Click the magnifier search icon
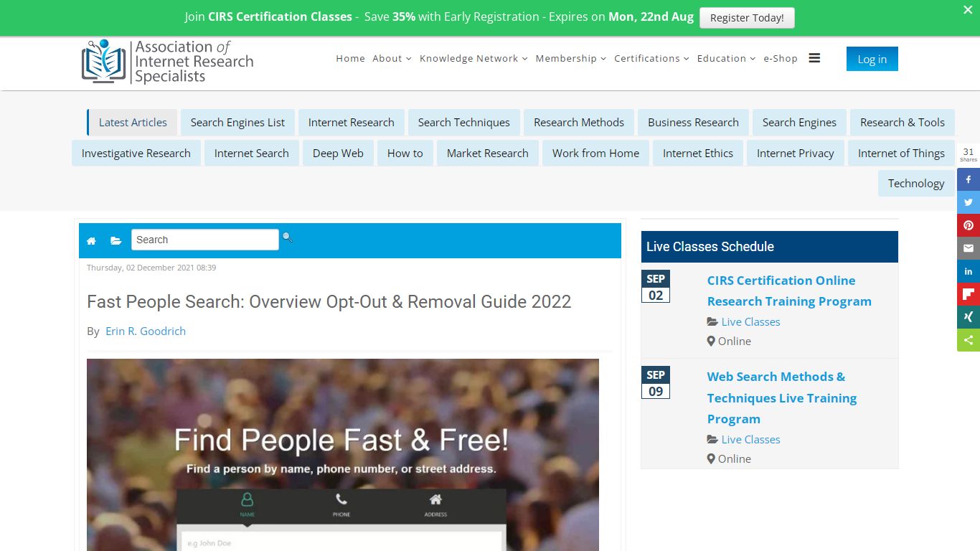The width and height of the screenshot is (980, 551). [288, 237]
